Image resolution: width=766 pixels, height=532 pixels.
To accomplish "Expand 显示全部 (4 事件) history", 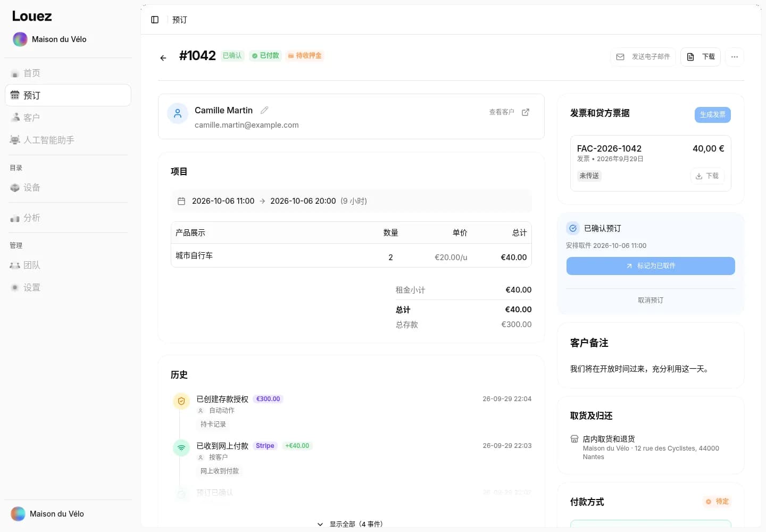I will point(350,524).
